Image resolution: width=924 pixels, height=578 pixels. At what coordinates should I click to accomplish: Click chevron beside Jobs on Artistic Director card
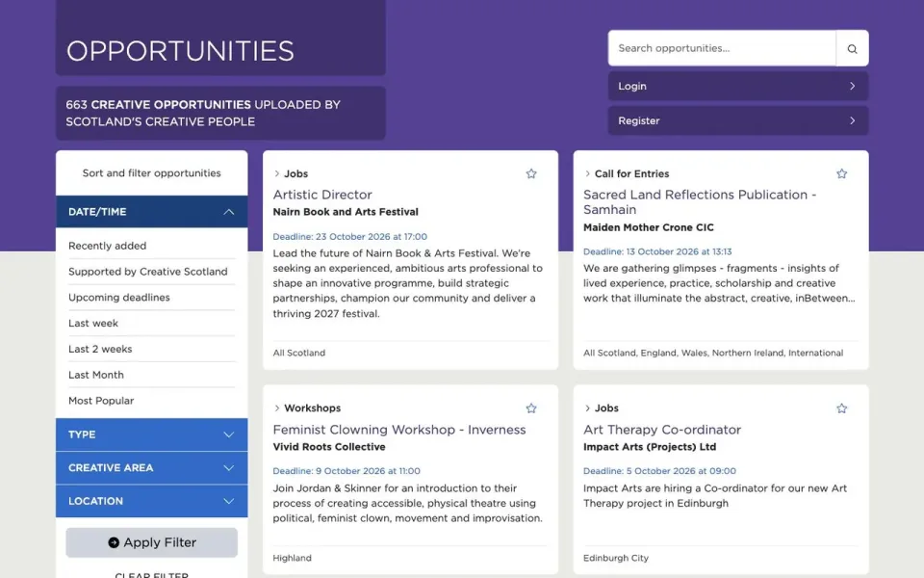[x=277, y=173]
